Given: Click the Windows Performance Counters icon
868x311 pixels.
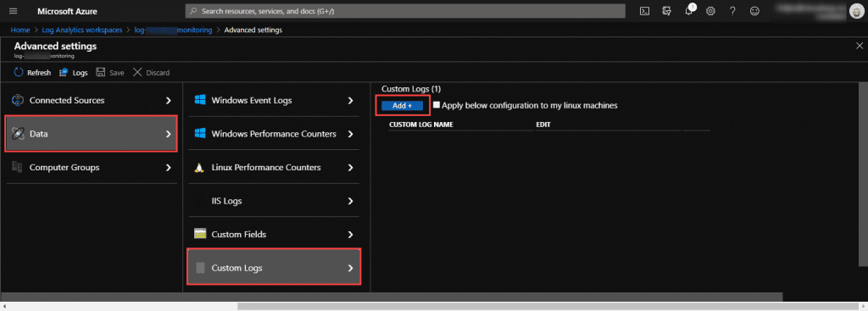Looking at the screenshot, I should [x=200, y=133].
